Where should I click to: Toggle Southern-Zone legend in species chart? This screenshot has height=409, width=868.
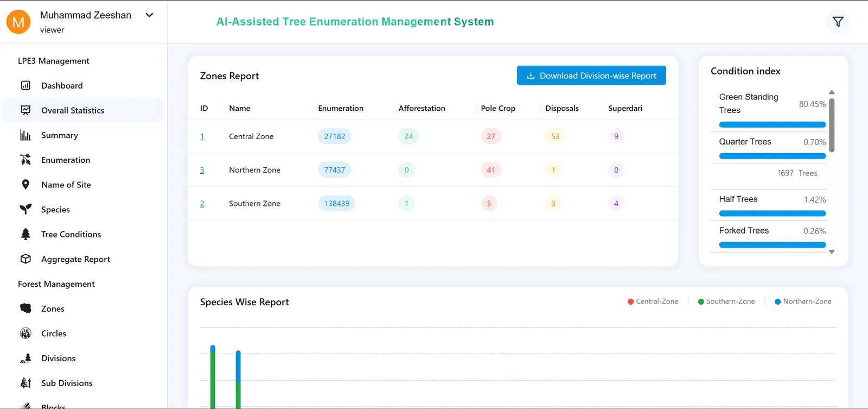(x=726, y=301)
